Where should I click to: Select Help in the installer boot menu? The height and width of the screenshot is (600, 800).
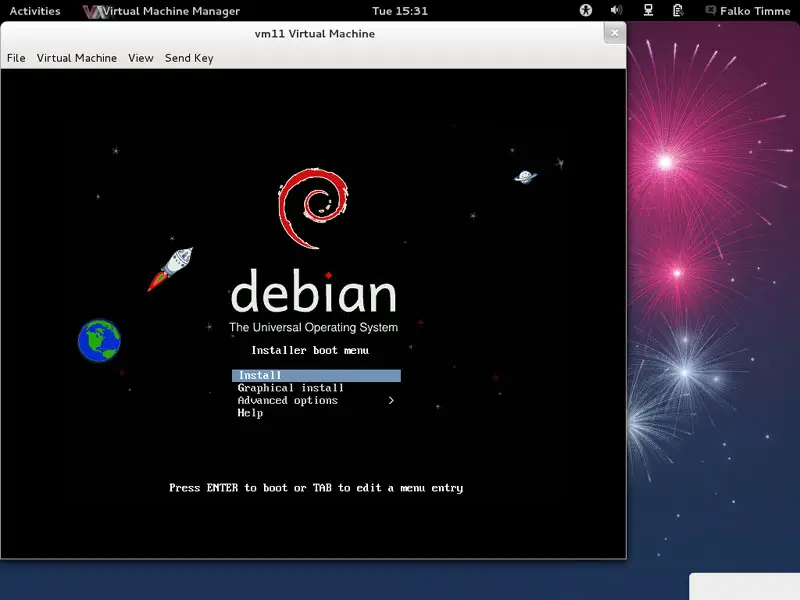point(250,413)
